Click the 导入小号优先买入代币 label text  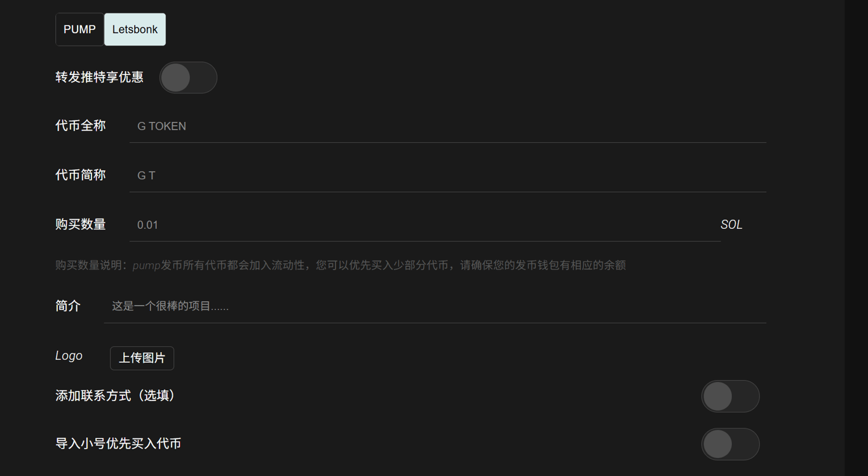pos(118,444)
